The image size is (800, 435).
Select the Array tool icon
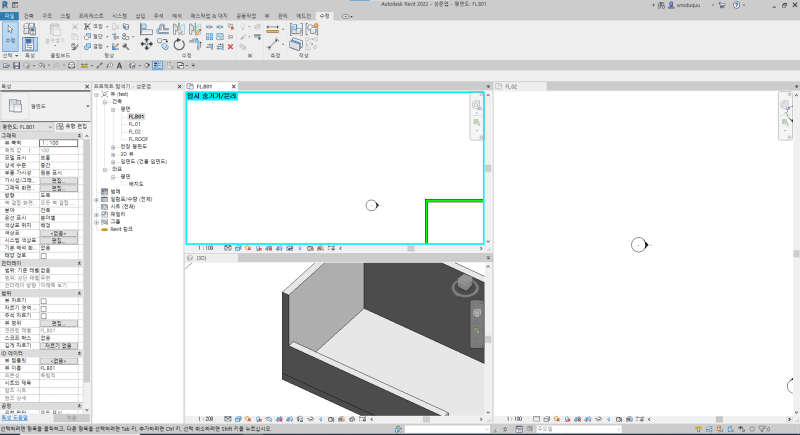[x=209, y=37]
